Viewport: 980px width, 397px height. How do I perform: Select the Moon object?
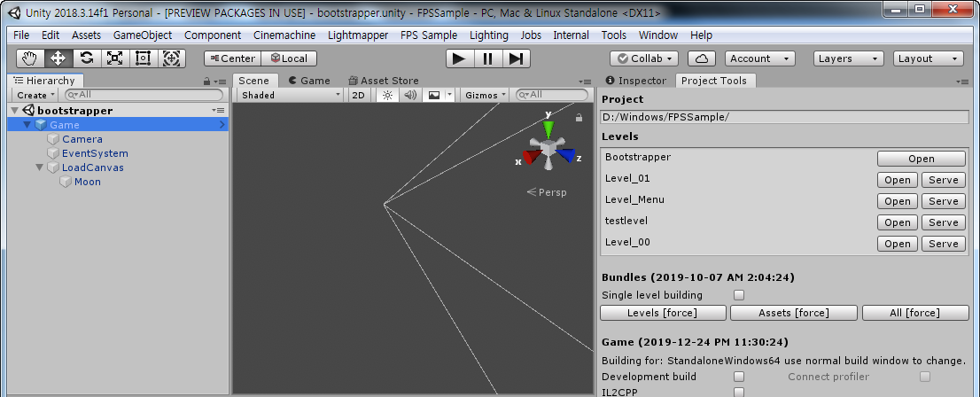(88, 182)
